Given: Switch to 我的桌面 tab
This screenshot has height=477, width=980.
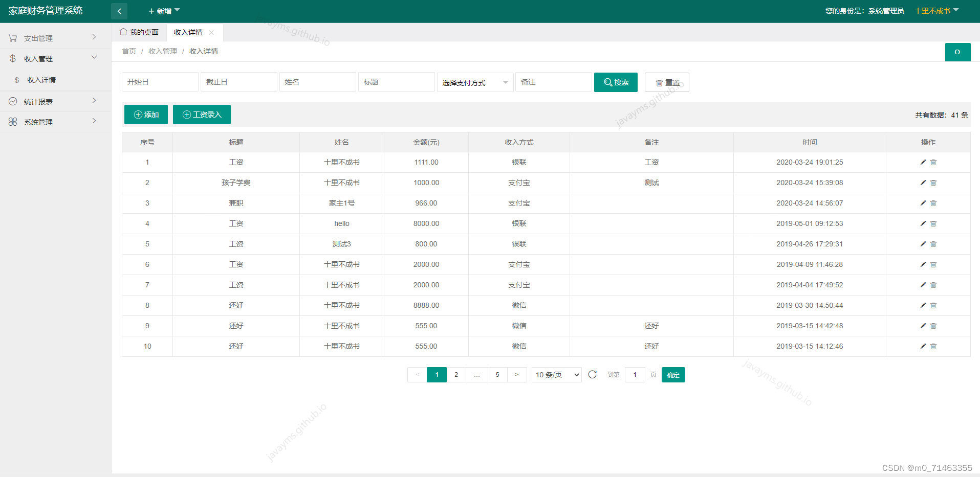Looking at the screenshot, I should [139, 32].
